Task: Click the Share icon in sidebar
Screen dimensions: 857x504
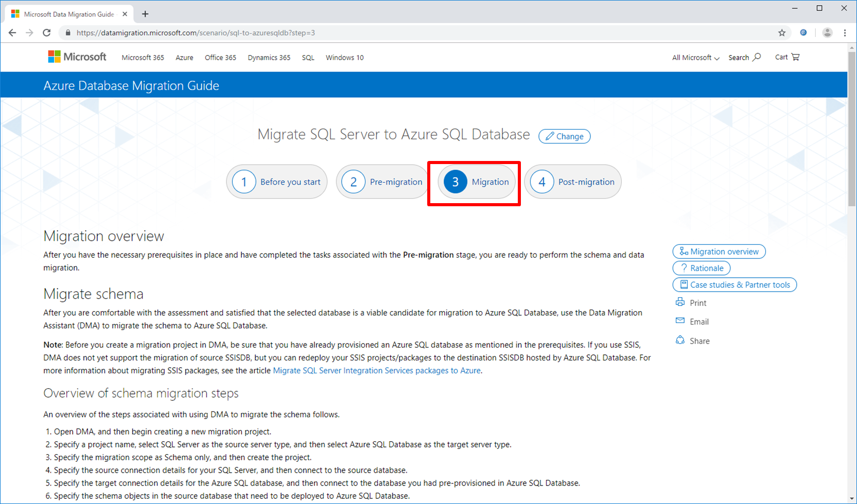Action: pyautogui.click(x=680, y=340)
